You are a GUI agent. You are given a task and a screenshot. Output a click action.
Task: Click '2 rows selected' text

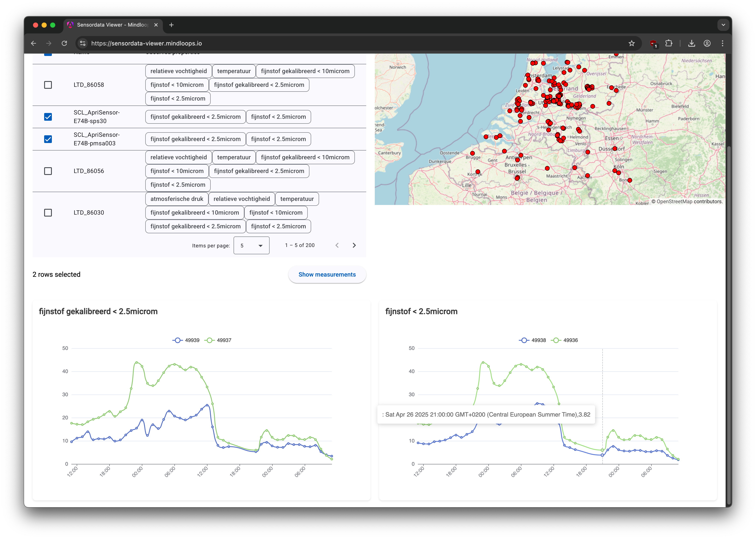click(56, 274)
